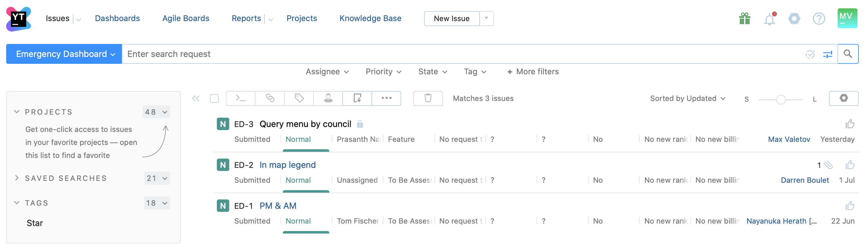Open the three-dots more actions menu
868x249 pixels.
click(387, 98)
